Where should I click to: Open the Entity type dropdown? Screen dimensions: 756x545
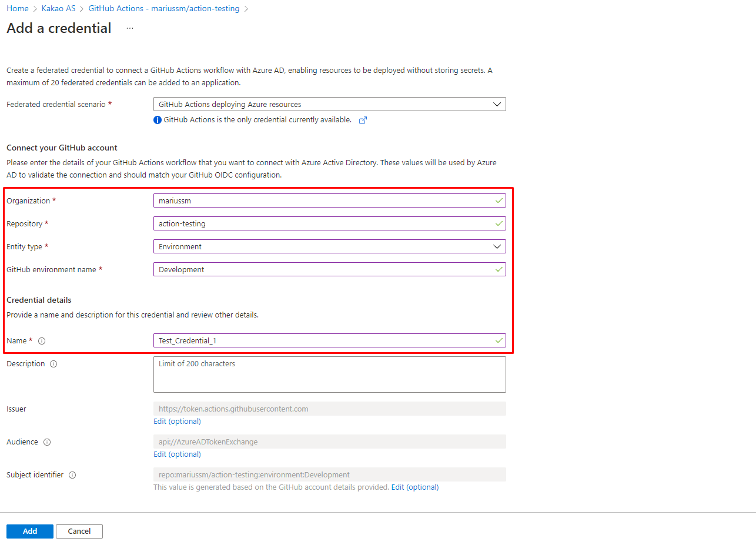(329, 246)
